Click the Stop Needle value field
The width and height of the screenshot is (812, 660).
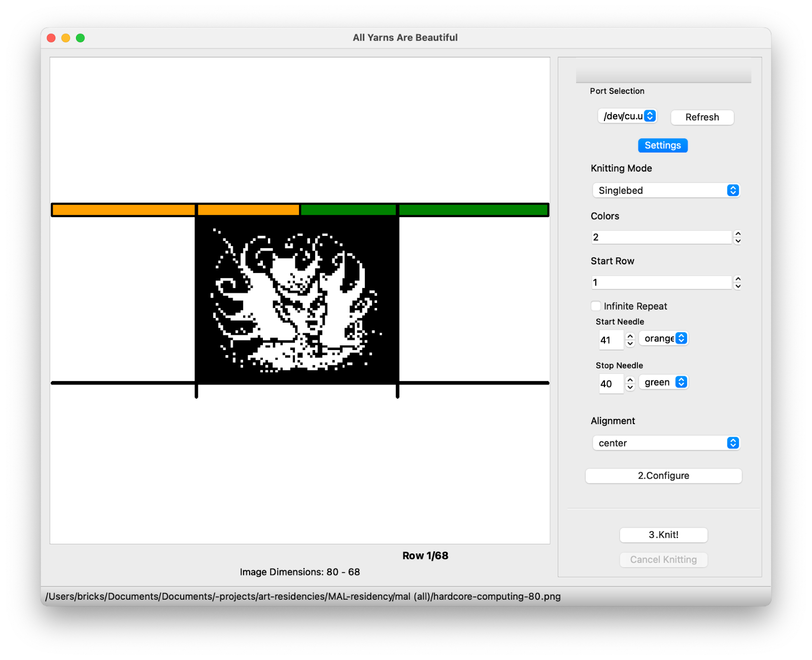tap(611, 384)
